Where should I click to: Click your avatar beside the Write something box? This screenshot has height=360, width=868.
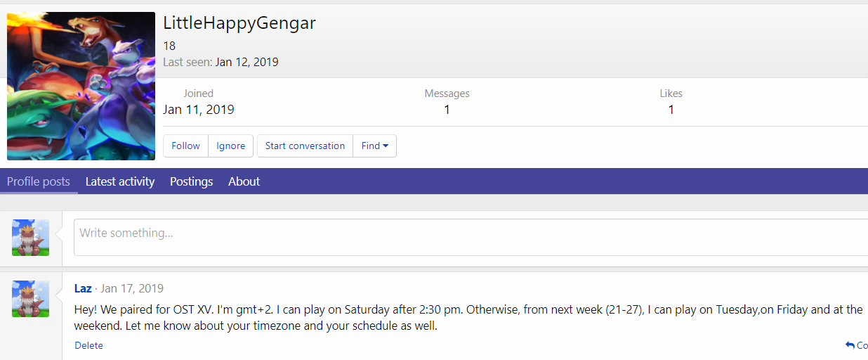31,238
